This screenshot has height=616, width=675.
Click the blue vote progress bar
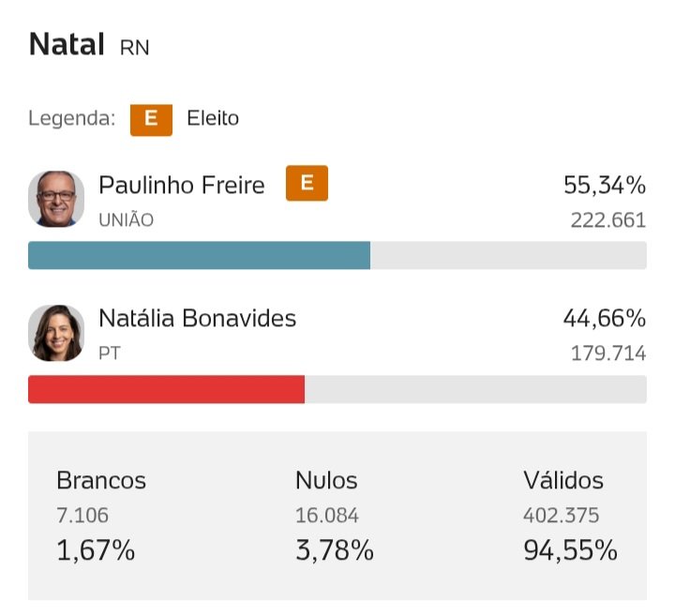pos(199,255)
